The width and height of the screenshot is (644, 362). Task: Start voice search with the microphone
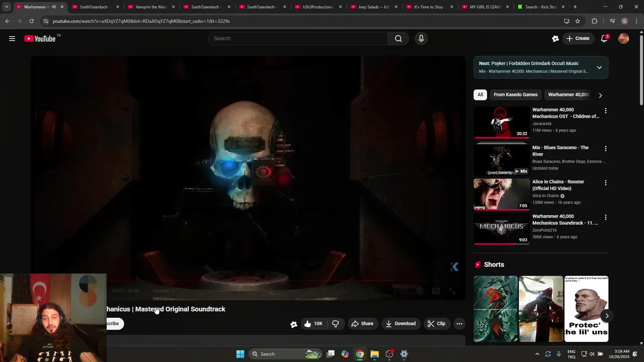coord(421,39)
